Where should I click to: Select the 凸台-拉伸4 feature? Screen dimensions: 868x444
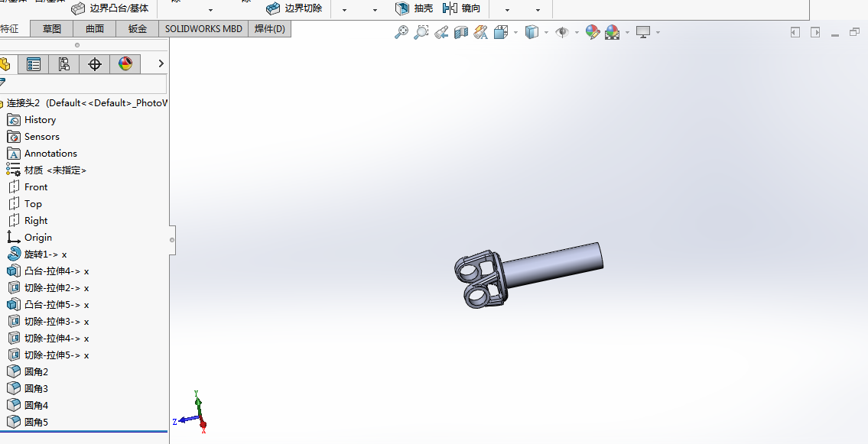[x=48, y=271]
